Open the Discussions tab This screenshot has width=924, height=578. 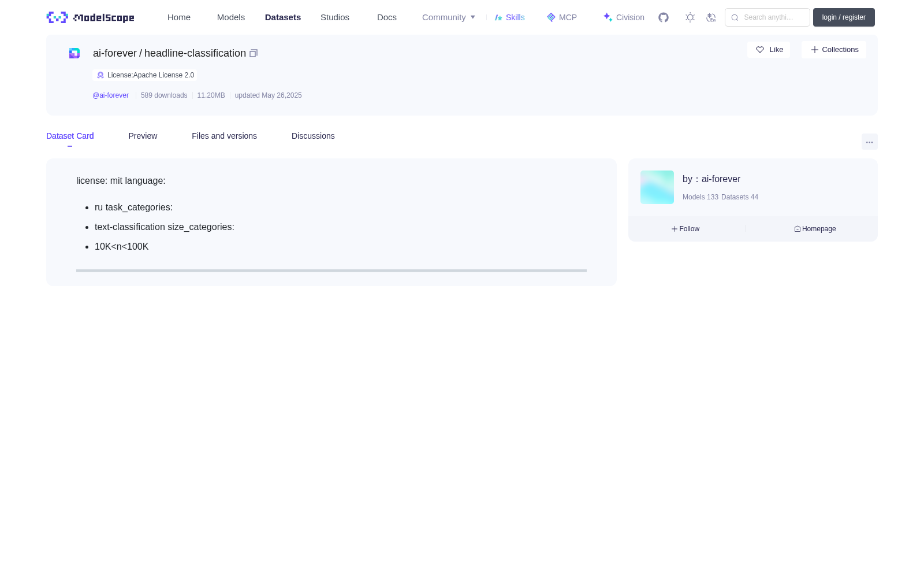(313, 136)
